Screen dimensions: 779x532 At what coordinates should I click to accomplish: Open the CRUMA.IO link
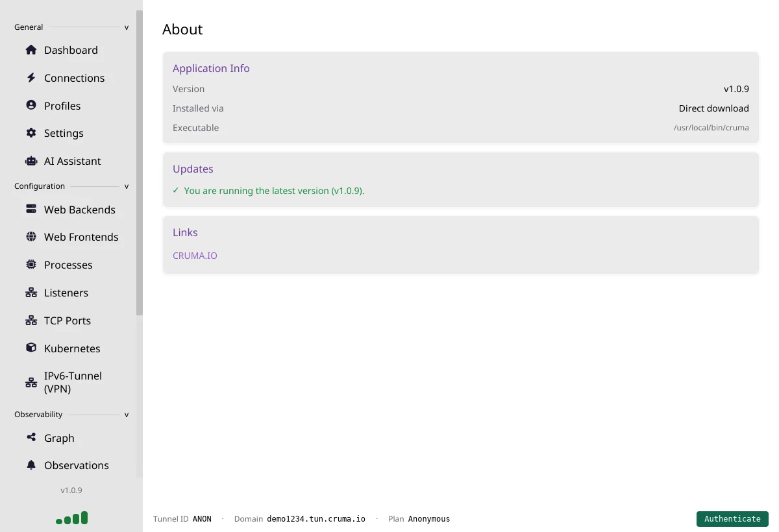coord(195,256)
